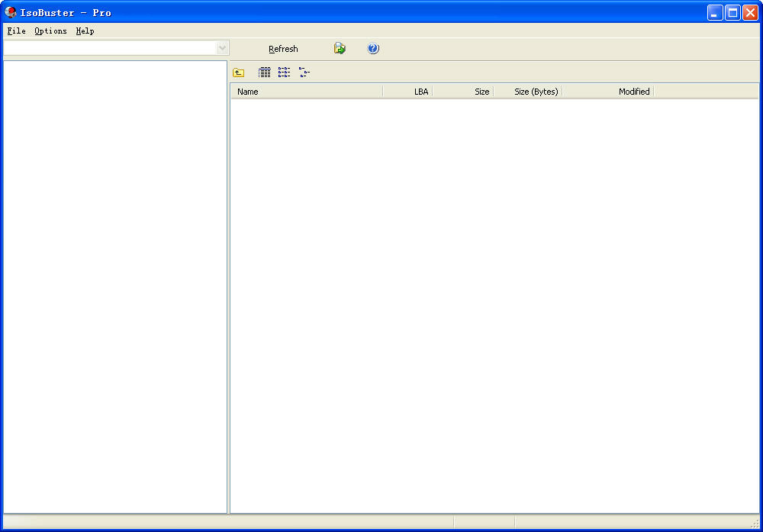Open the Help menu
Image resolution: width=763 pixels, height=532 pixels.
(x=85, y=31)
